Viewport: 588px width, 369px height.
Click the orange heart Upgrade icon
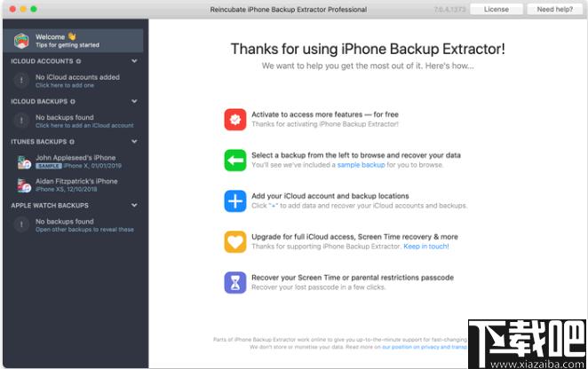tap(235, 242)
